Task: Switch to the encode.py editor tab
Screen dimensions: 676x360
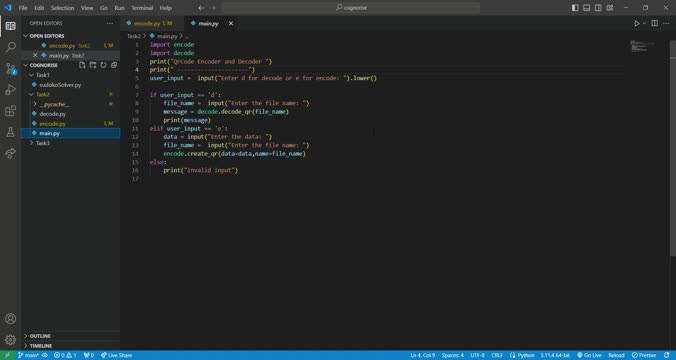Action: pos(153,23)
